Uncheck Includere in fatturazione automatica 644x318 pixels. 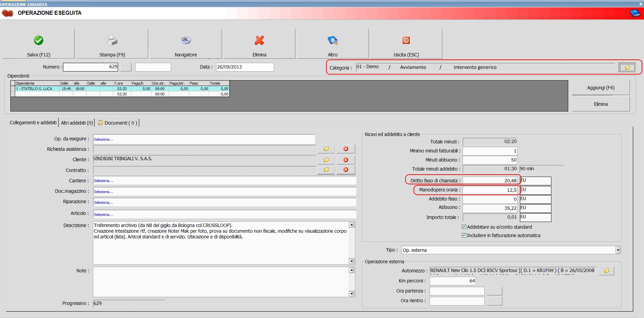tap(464, 235)
